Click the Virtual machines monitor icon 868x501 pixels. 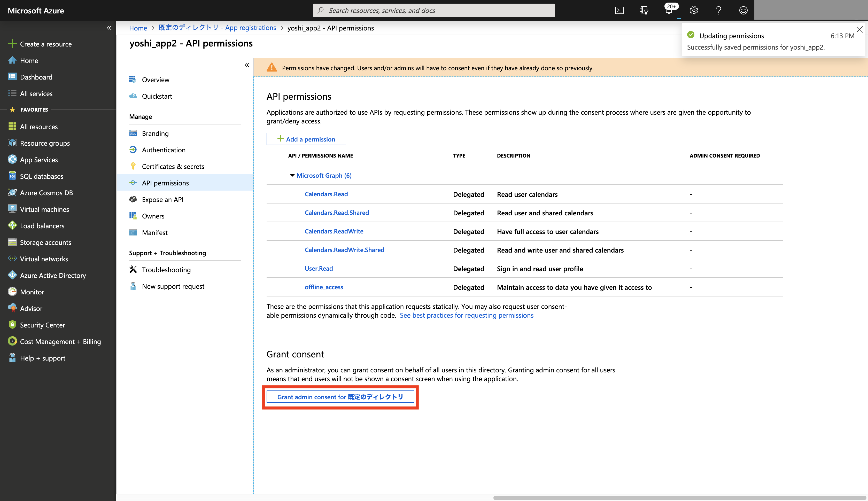(12, 209)
